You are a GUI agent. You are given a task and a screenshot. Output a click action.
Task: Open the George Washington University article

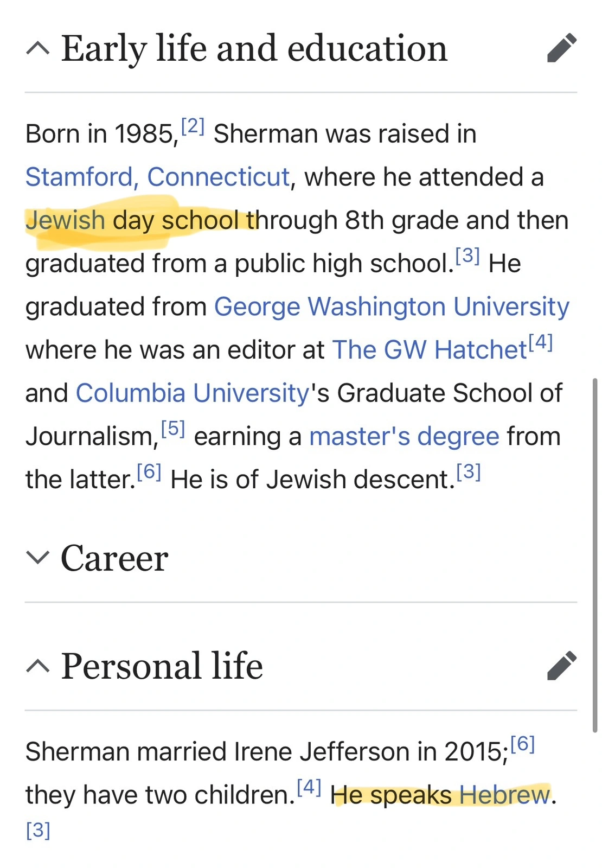392,307
